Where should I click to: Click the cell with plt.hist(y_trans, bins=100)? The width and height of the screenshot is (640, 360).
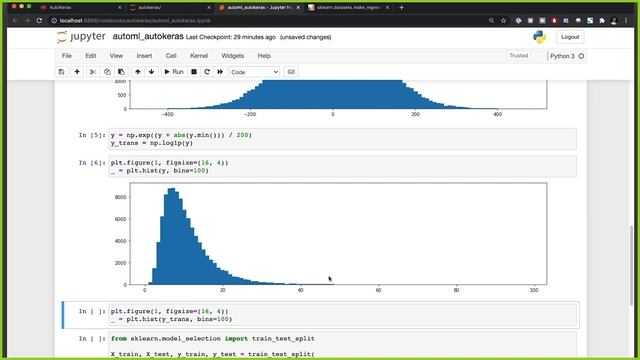(342, 315)
